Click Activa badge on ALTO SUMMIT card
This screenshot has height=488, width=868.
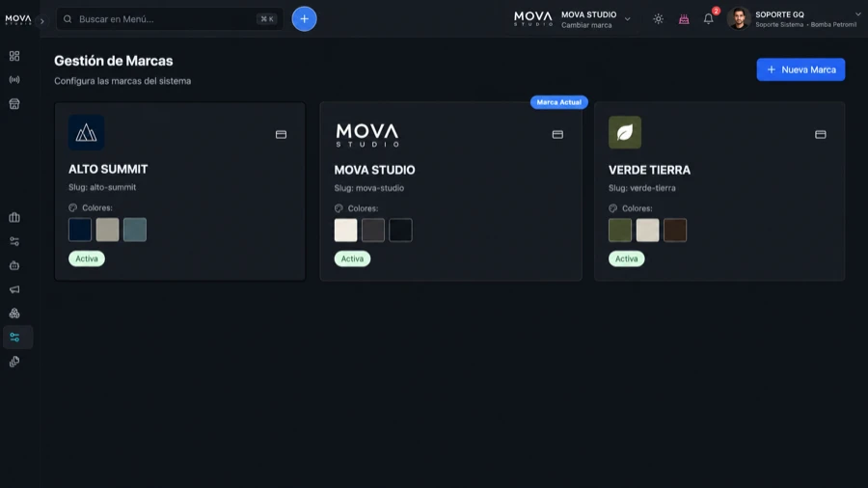87,258
